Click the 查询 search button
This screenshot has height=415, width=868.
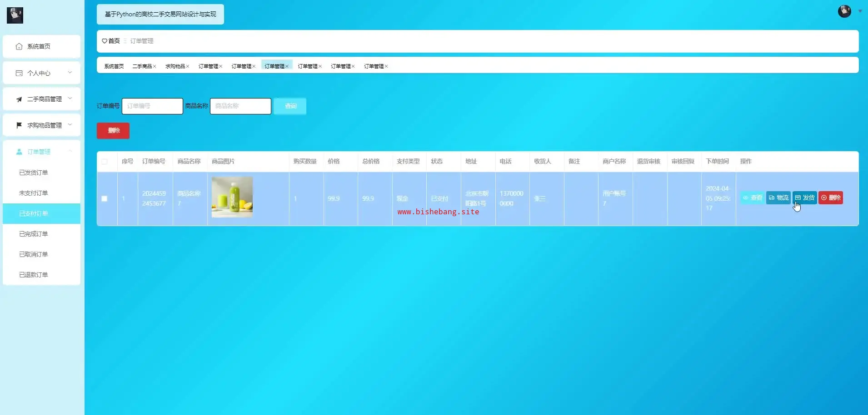coord(290,106)
